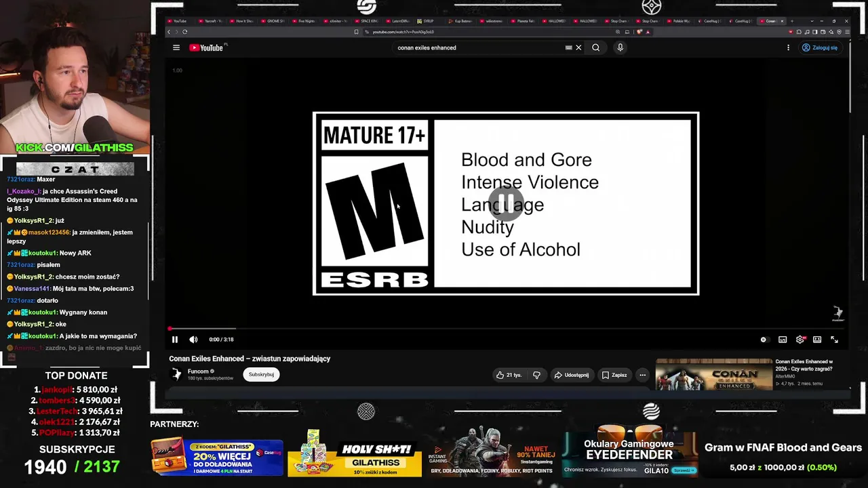868x488 pixels.
Task: Open the Funcom channel name link
Action: click(x=198, y=371)
